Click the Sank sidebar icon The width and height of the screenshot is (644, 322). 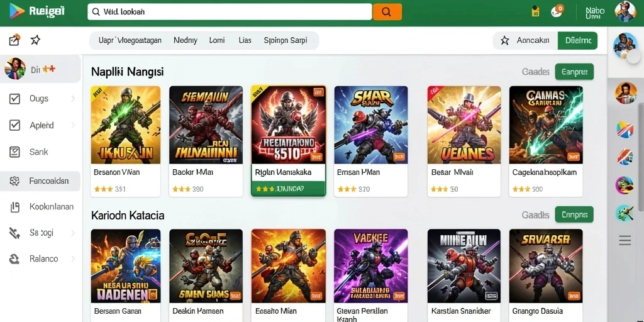pos(15,152)
